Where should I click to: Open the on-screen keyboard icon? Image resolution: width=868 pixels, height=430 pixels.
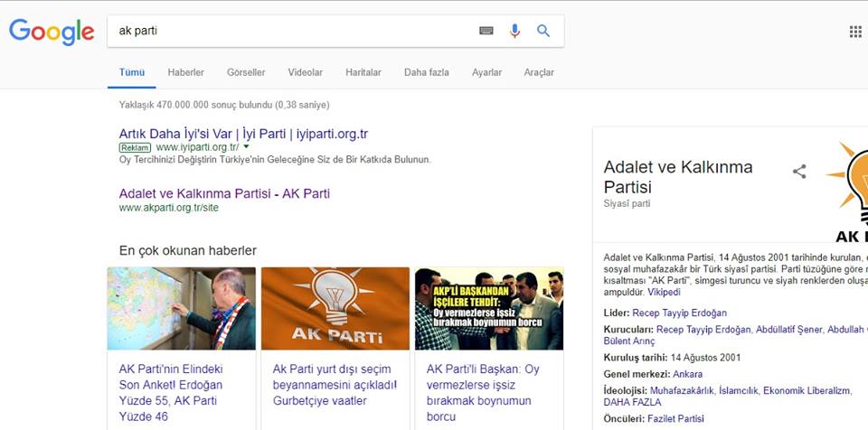[x=486, y=31]
